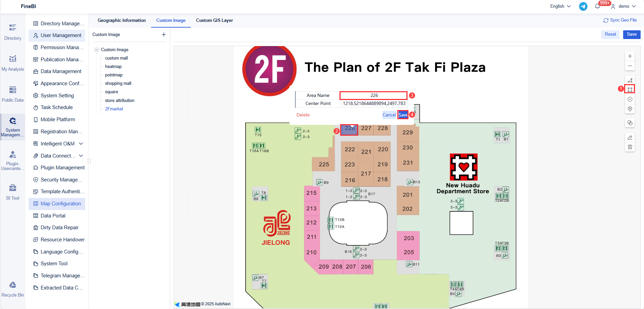Open the English language dropdown
644x309 pixels.
click(x=561, y=6)
